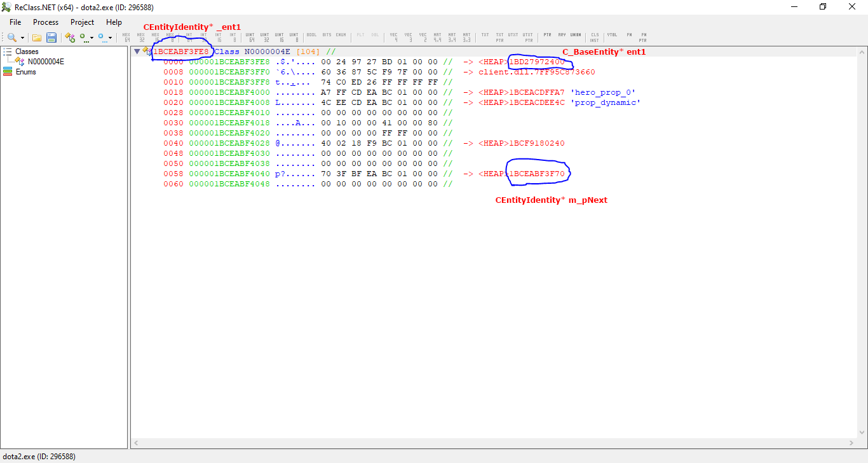Set node type to BITS

coord(327,35)
